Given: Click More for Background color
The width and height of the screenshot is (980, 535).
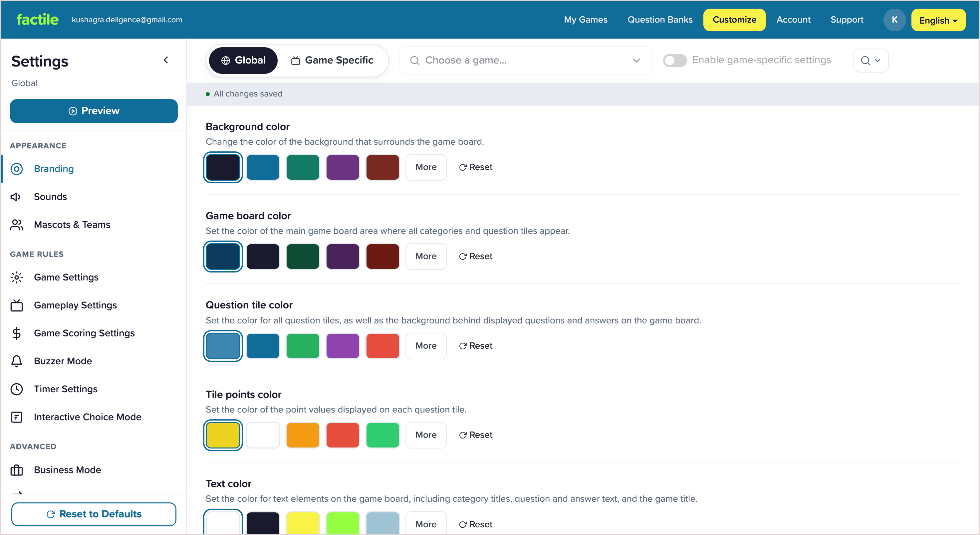Looking at the screenshot, I should pos(426,167).
